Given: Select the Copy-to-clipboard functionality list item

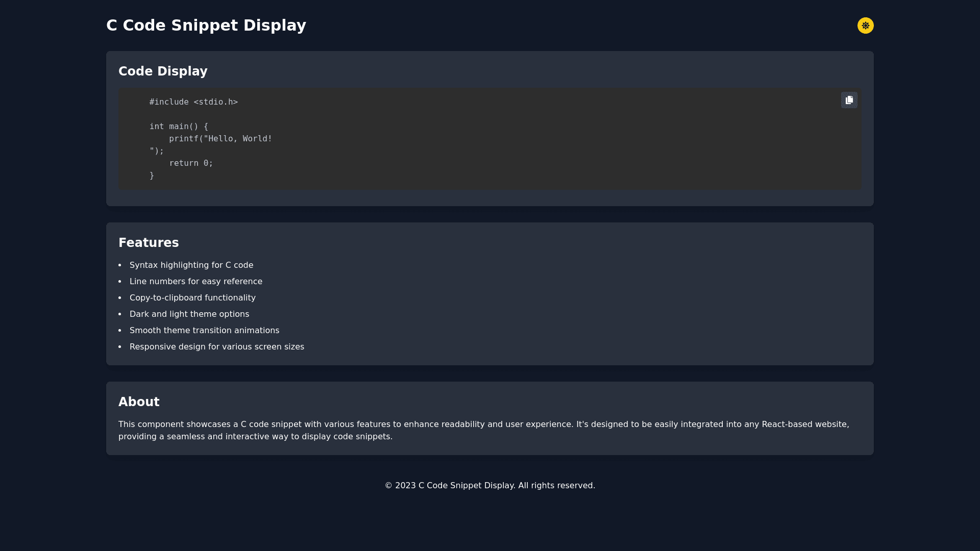Looking at the screenshot, I should tap(192, 297).
